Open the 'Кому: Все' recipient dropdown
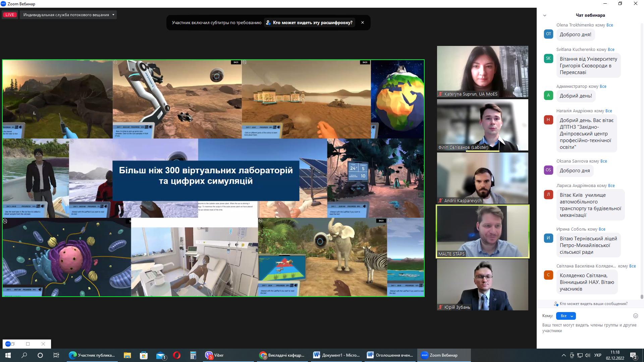The width and height of the screenshot is (644, 362). pos(566,316)
